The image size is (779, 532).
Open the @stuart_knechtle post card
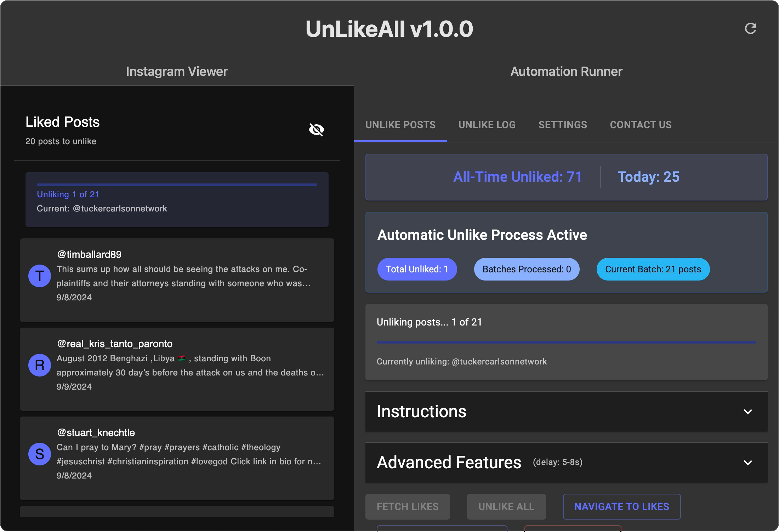[x=177, y=458]
